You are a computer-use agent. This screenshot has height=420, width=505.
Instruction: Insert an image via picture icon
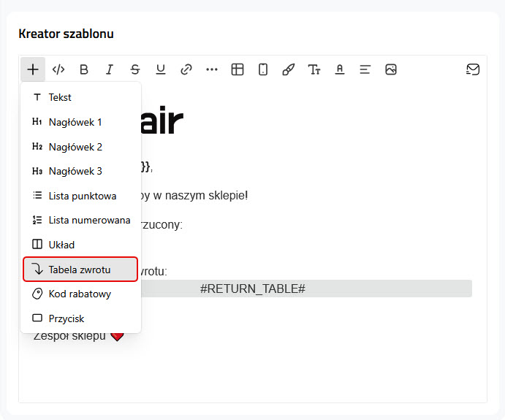click(391, 69)
